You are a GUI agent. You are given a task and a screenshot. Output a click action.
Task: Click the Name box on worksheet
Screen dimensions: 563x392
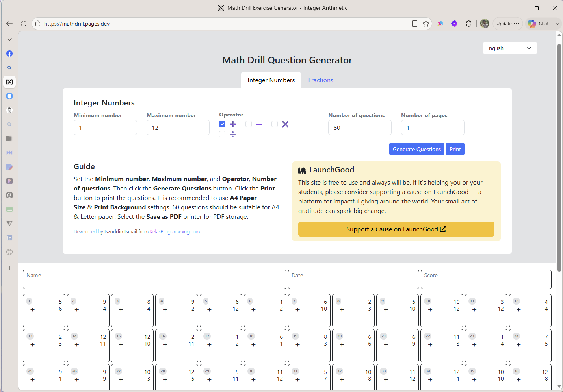click(154, 279)
